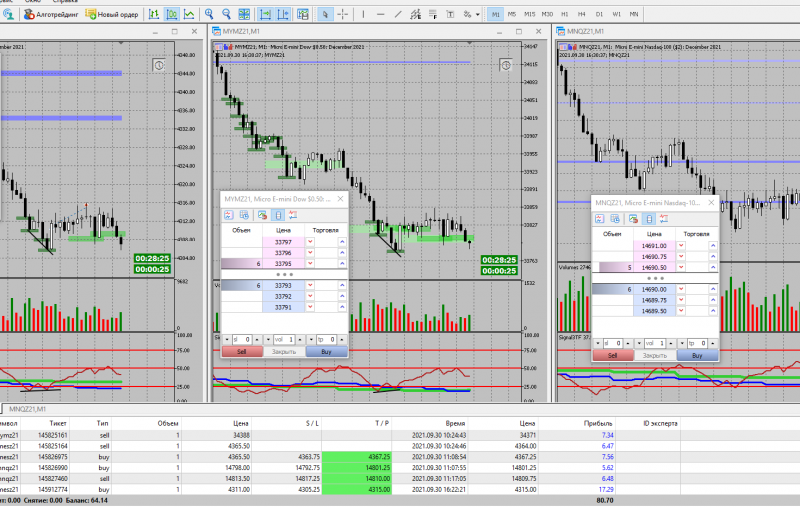Pick the Fibonacci retracement tool
The height and width of the screenshot is (507, 800).
pos(433,14)
